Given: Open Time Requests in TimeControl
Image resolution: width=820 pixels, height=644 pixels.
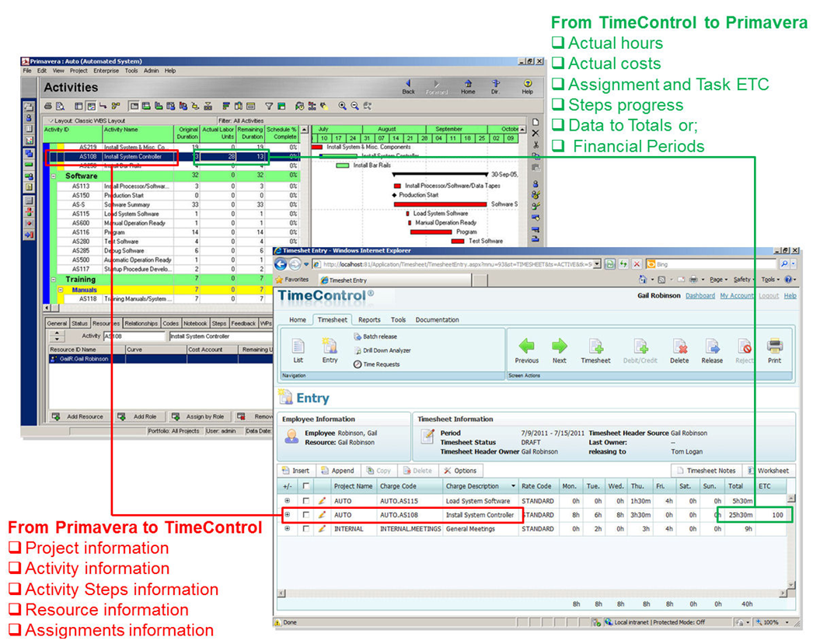Looking at the screenshot, I should coord(376,364).
